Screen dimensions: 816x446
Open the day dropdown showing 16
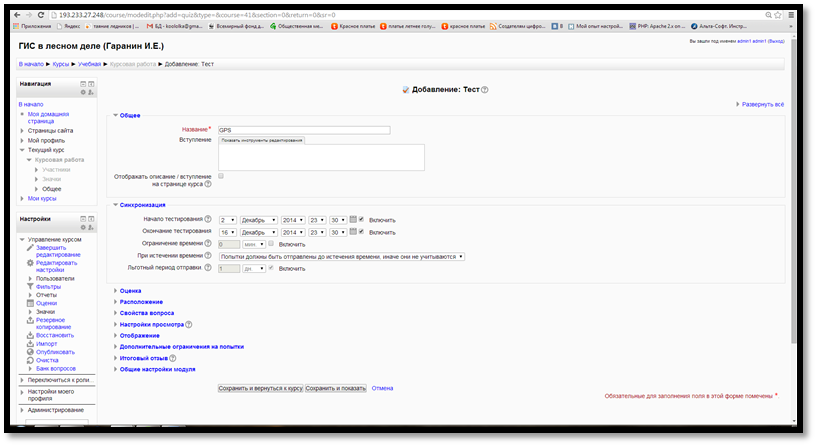point(227,233)
